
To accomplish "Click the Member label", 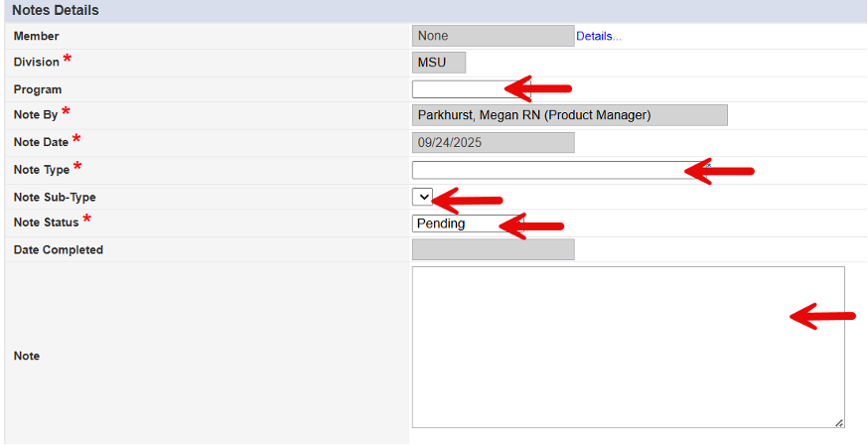I will pyautogui.click(x=37, y=36).
